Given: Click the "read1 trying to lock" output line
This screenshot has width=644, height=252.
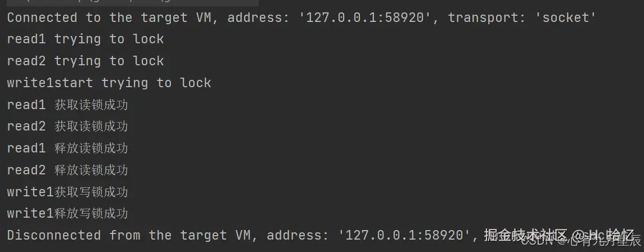Looking at the screenshot, I should point(85,39).
